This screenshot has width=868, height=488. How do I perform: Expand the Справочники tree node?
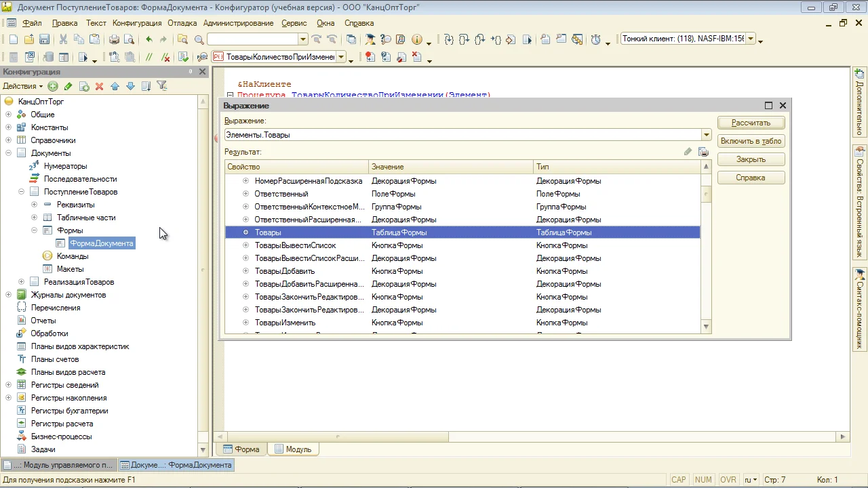coord(8,140)
